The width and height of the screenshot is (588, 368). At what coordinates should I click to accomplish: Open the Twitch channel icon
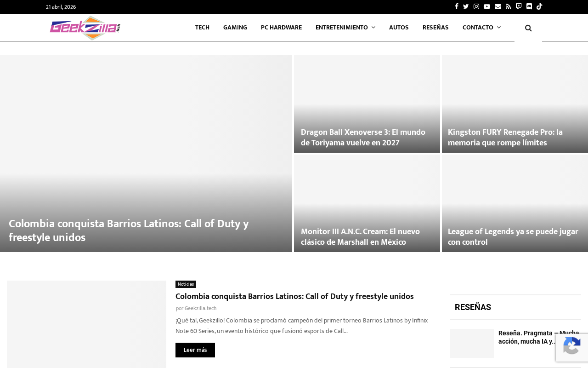(x=519, y=6)
